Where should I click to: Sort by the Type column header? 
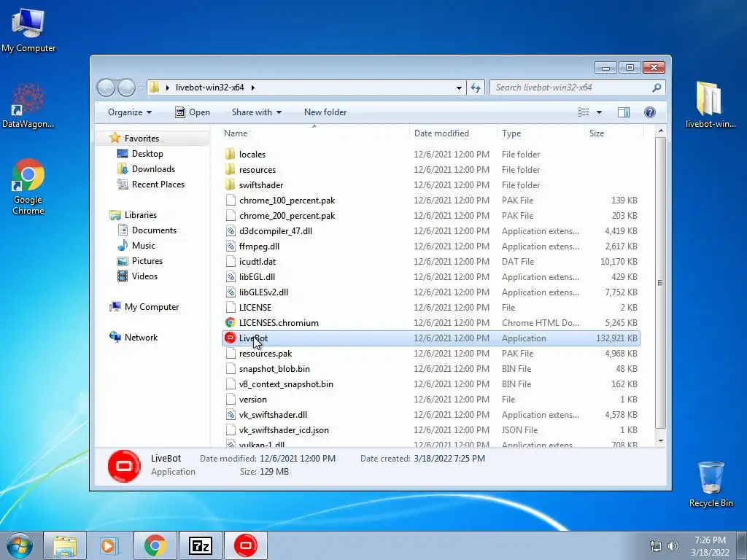tap(541, 133)
